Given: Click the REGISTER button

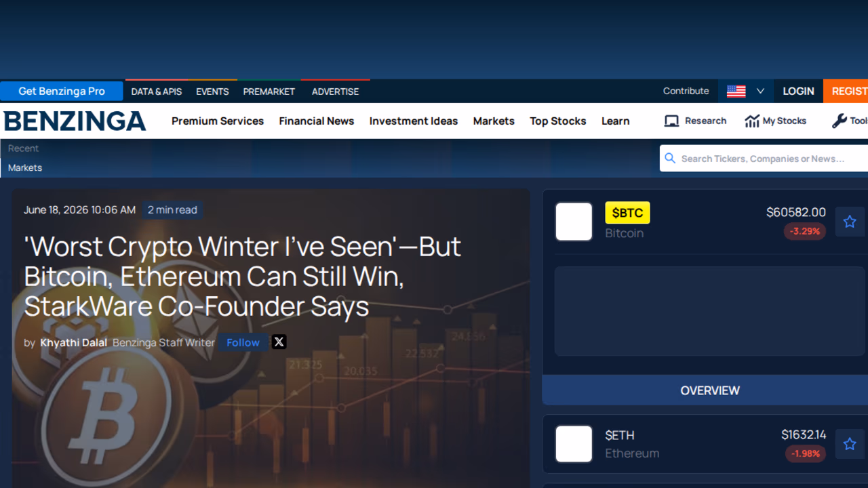Looking at the screenshot, I should (x=846, y=91).
